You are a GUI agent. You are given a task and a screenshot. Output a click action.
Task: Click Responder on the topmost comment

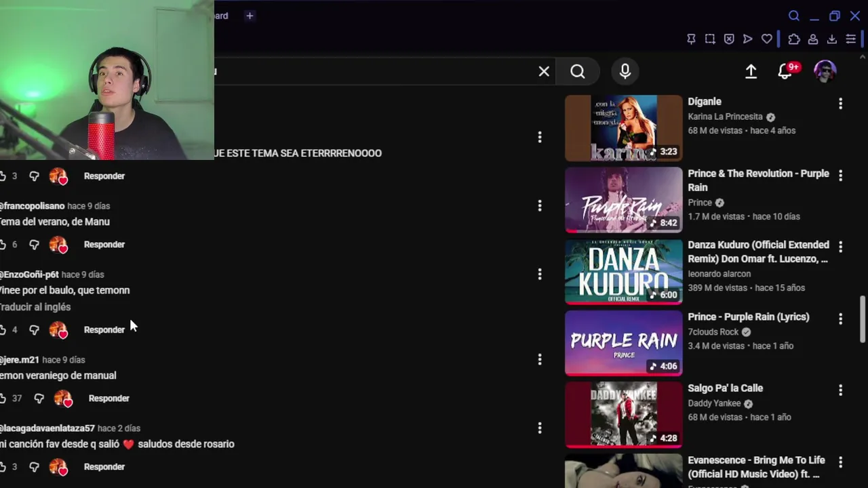pyautogui.click(x=104, y=176)
